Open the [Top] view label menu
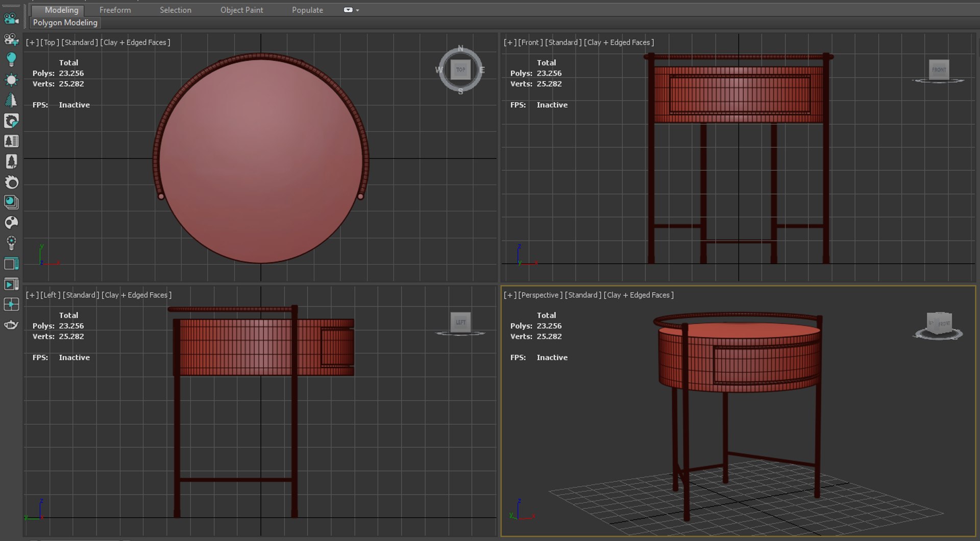The image size is (980, 541). 50,42
